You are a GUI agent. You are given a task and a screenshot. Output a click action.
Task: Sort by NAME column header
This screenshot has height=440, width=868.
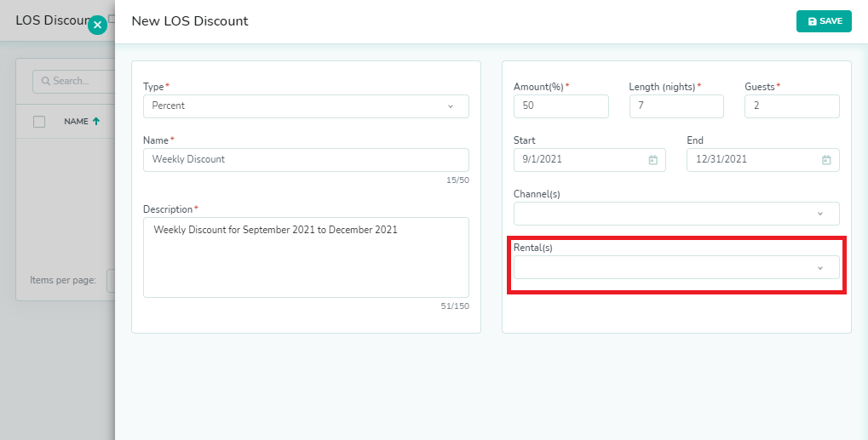click(x=76, y=122)
